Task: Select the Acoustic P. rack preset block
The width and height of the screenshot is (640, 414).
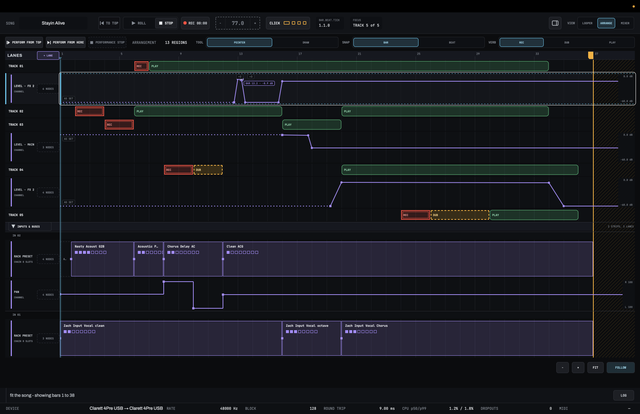Action: click(149, 259)
